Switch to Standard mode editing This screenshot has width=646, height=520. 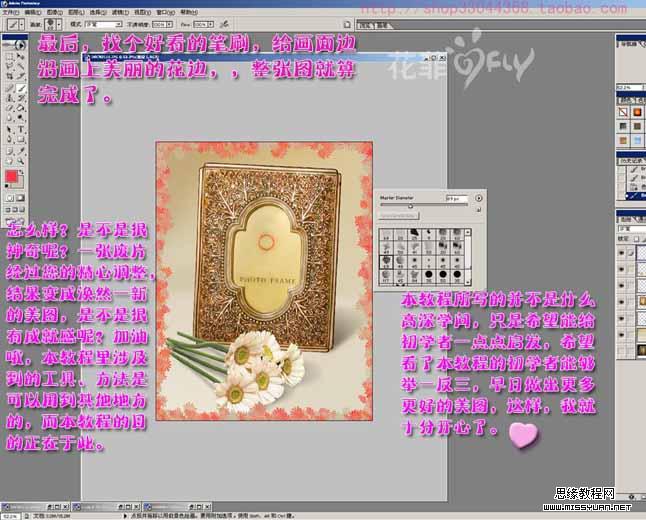10,198
